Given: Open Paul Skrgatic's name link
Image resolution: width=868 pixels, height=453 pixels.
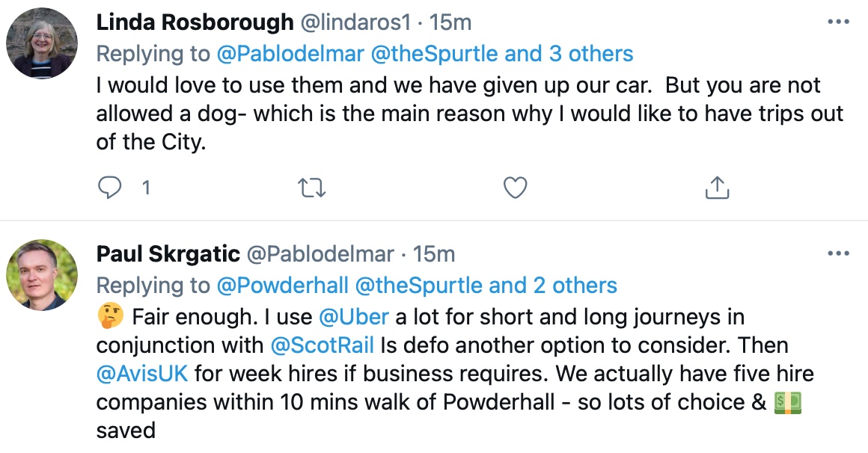Looking at the screenshot, I should 168,254.
